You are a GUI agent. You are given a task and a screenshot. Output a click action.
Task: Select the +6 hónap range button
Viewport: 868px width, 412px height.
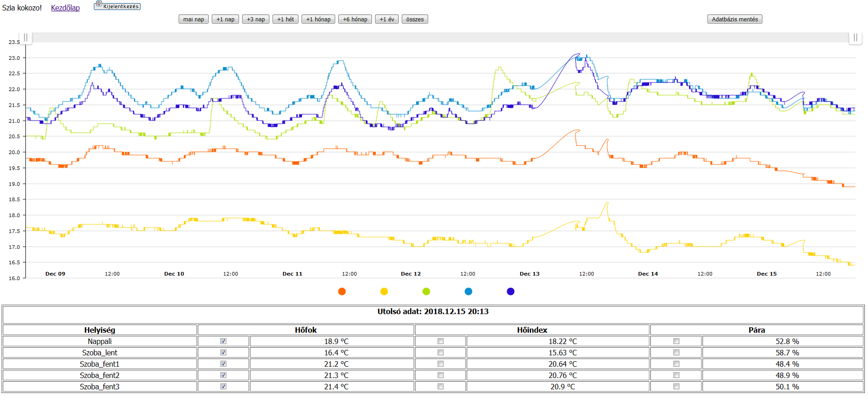[355, 19]
